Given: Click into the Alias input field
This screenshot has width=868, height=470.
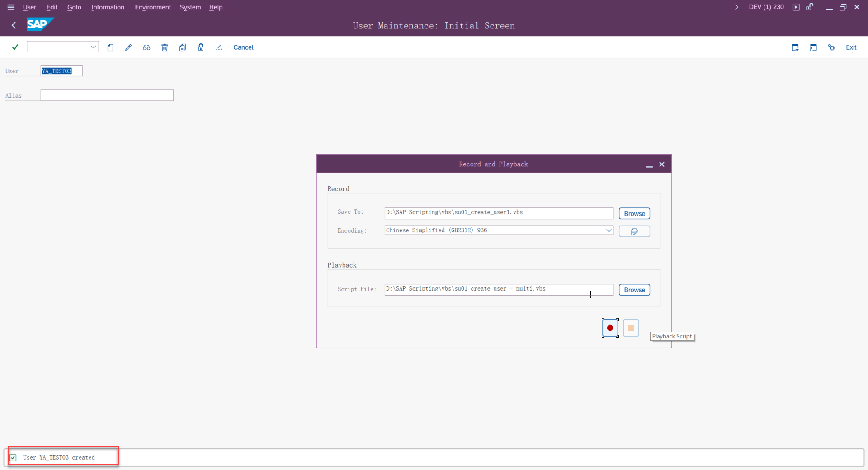Looking at the screenshot, I should (x=107, y=95).
